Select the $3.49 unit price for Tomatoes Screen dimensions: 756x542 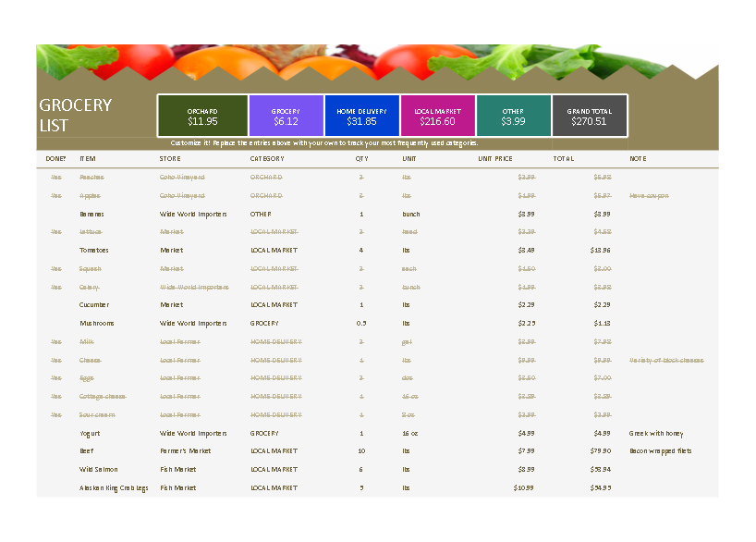[527, 250]
